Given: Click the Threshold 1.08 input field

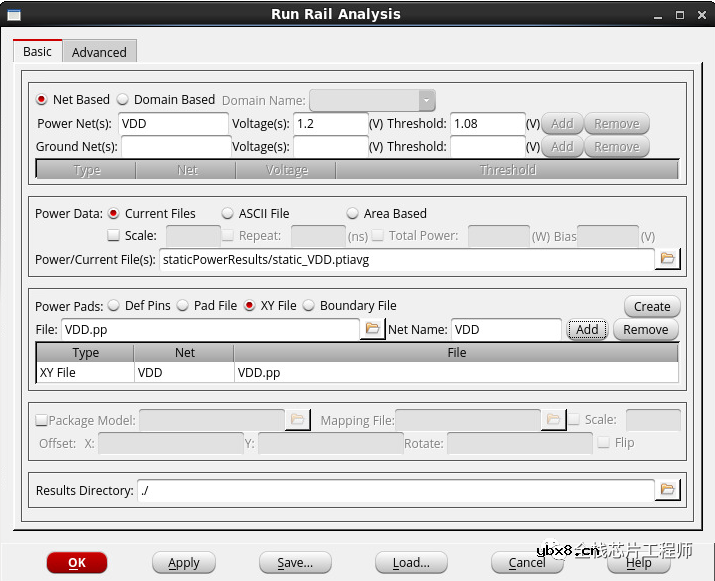Looking at the screenshot, I should coord(487,124).
